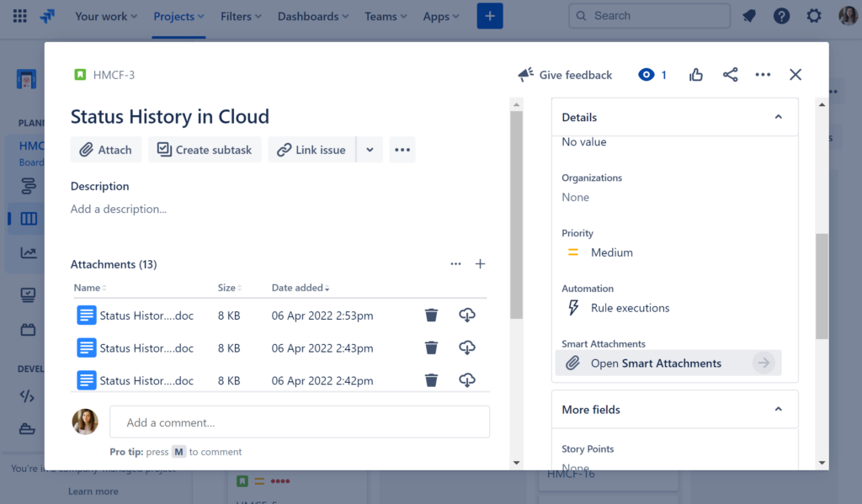
Task: Collapse the More fields section
Action: 778,409
